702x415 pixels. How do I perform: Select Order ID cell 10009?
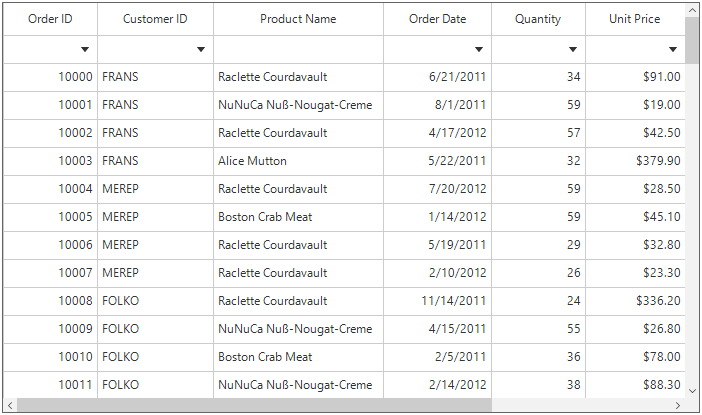(50, 329)
